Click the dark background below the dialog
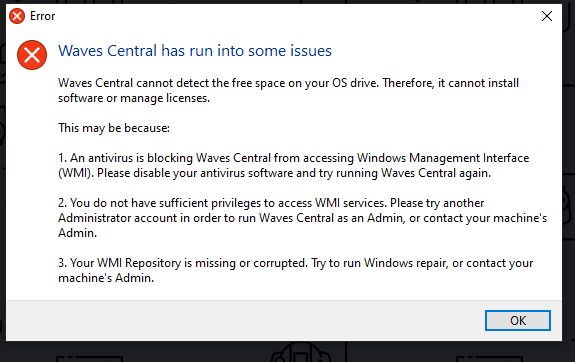 183,351
